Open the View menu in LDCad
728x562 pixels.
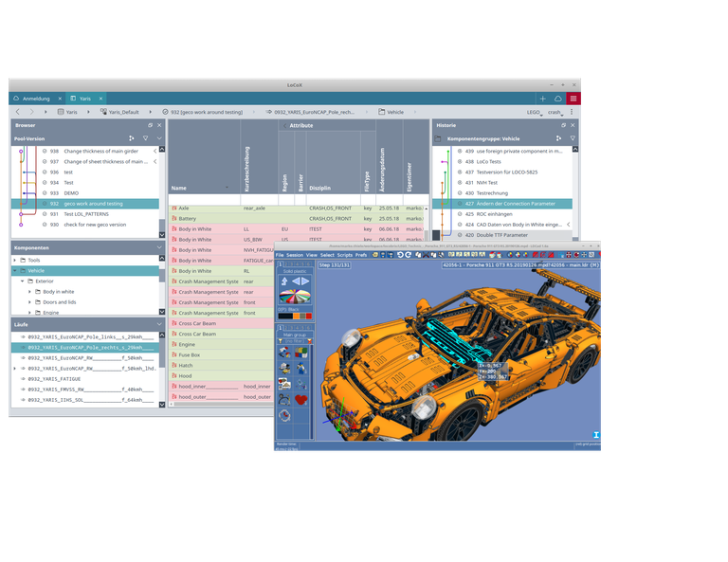312,255
